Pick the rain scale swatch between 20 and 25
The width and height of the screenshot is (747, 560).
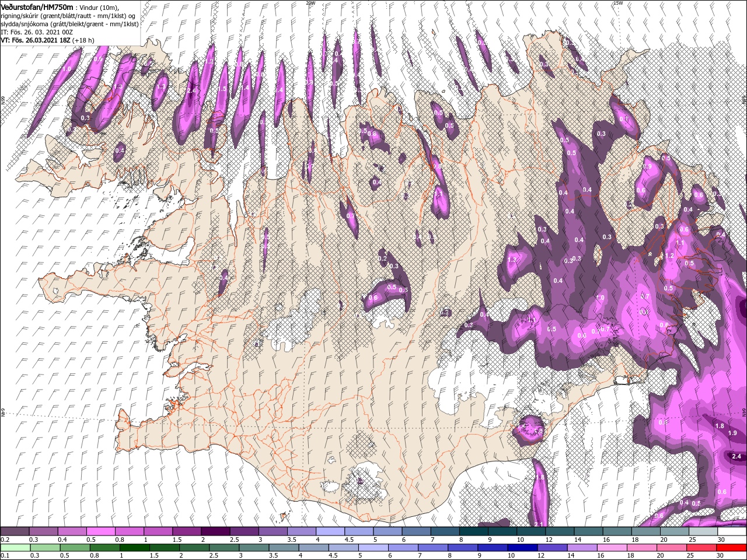click(671, 547)
